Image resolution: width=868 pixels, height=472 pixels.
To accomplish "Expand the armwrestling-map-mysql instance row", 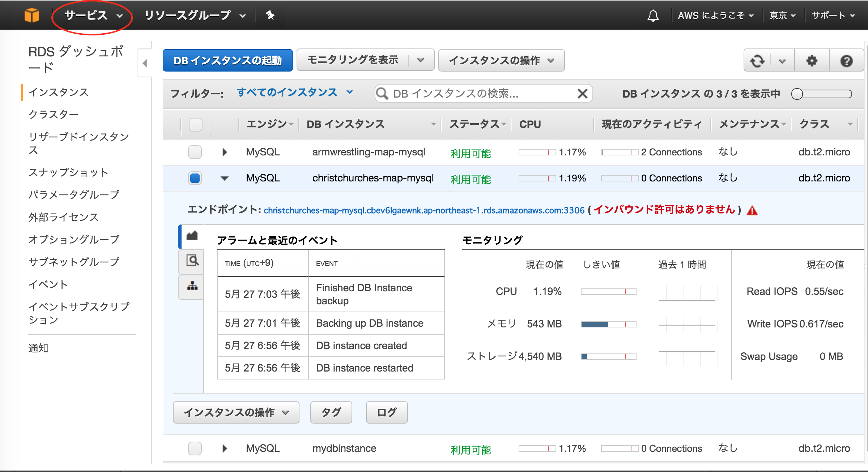I will pos(224,152).
